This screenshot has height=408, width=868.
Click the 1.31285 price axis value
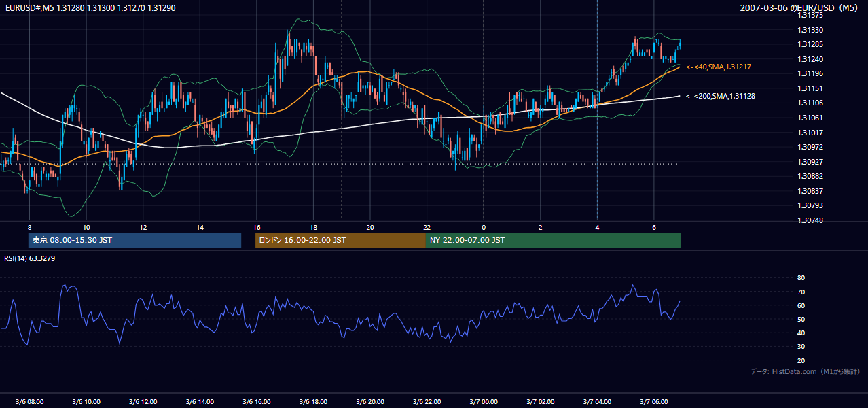pos(811,44)
